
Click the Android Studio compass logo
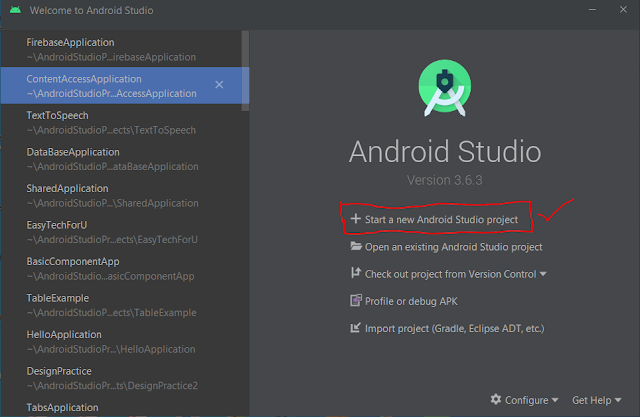(444, 88)
